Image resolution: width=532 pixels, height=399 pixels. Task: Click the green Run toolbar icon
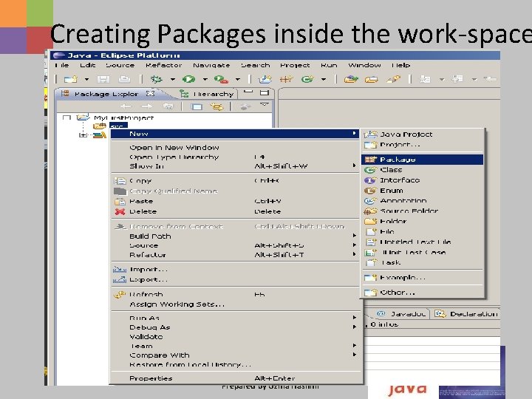(188, 79)
